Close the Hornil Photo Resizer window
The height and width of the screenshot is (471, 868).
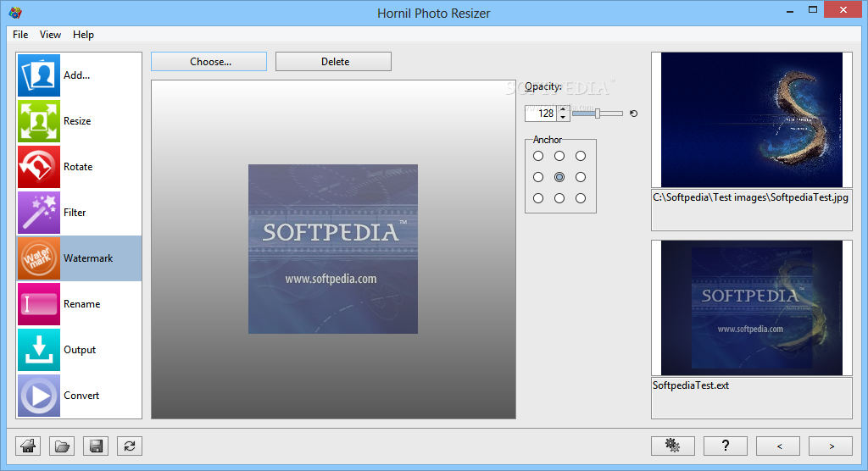click(843, 9)
